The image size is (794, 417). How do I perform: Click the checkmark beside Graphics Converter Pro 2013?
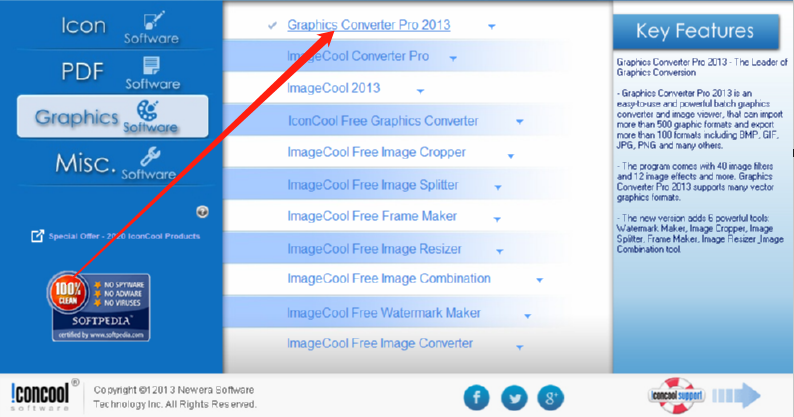tap(272, 25)
